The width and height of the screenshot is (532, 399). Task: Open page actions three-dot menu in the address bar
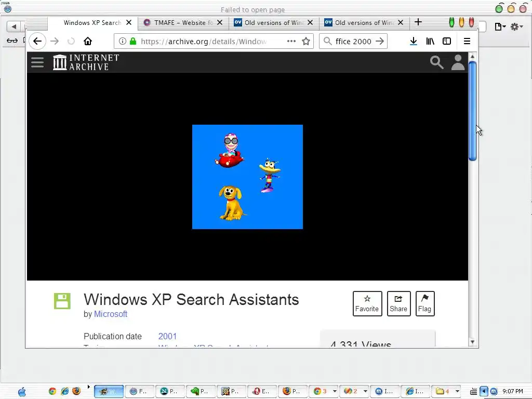[x=291, y=42]
